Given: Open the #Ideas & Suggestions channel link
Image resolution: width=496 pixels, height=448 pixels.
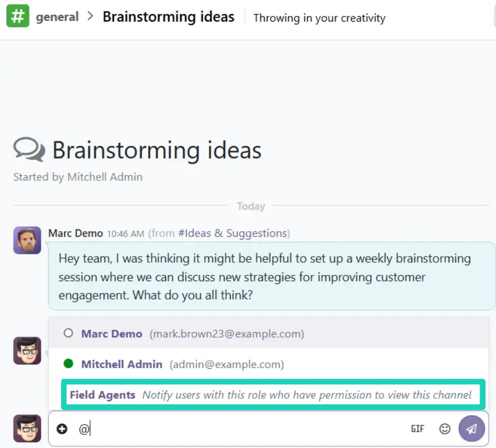Looking at the screenshot, I should [x=232, y=233].
